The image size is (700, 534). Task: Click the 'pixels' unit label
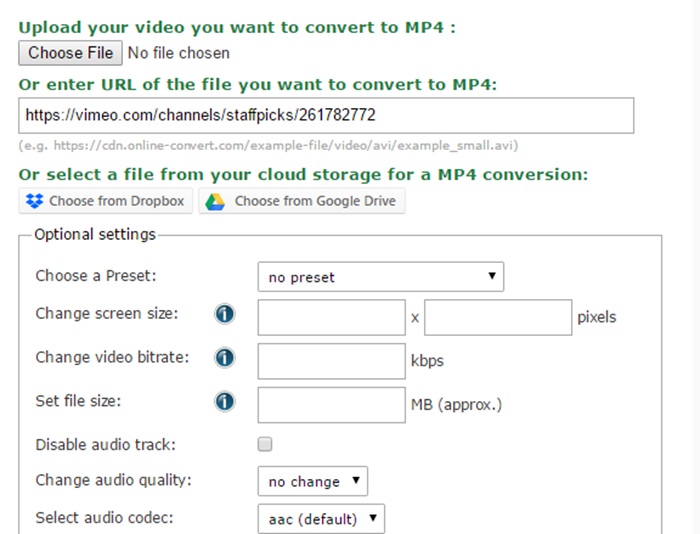pyautogui.click(x=597, y=317)
